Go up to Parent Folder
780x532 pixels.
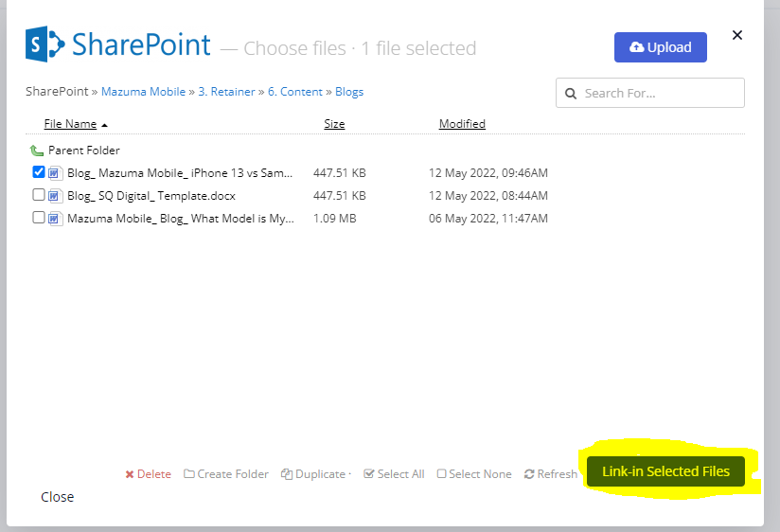pyautogui.click(x=84, y=151)
